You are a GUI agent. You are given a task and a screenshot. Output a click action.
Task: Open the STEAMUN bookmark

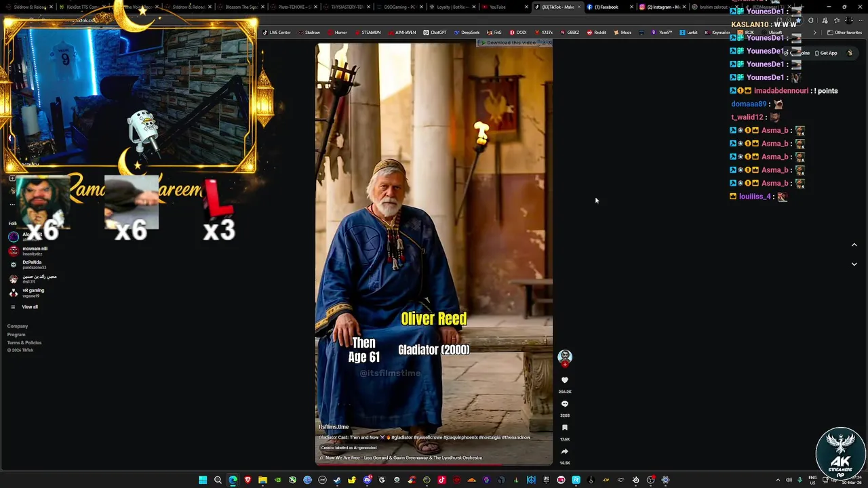[x=367, y=33]
